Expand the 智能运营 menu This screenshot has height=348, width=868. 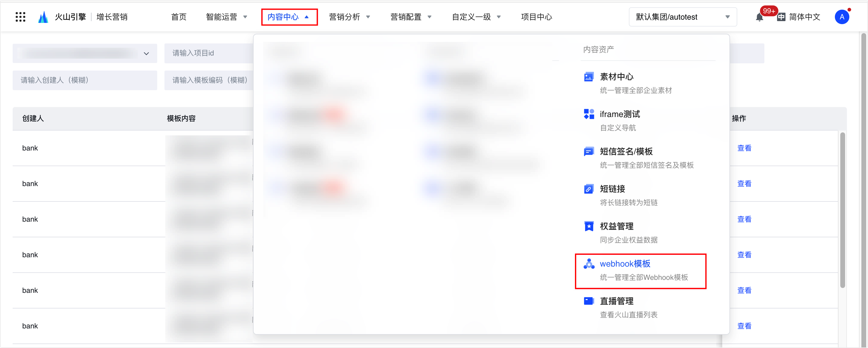226,17
